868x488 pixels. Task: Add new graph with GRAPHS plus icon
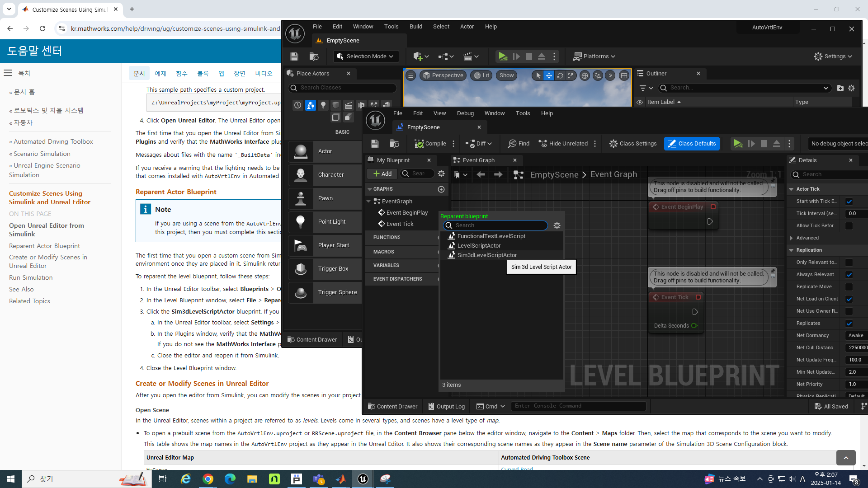click(441, 189)
